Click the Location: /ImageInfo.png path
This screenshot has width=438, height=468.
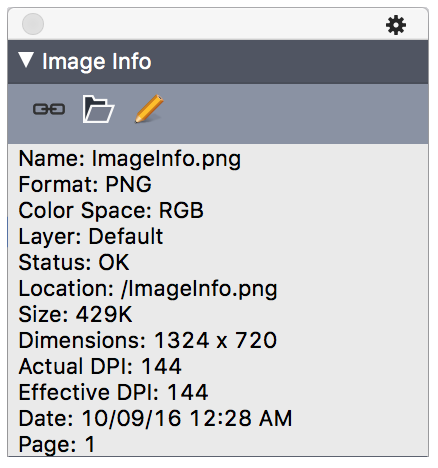(x=148, y=289)
